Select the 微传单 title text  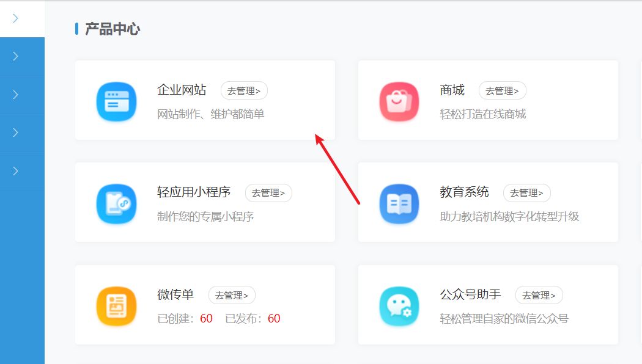pyautogui.click(x=175, y=294)
